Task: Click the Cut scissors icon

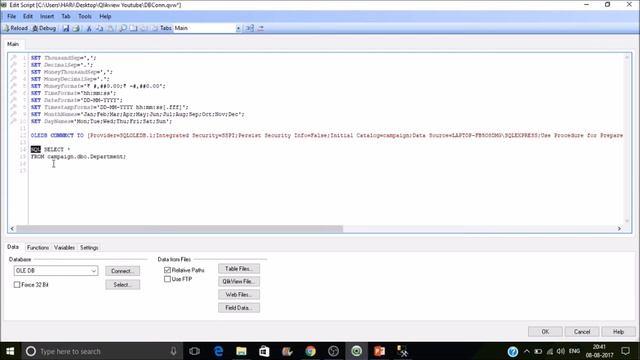Action: [89, 28]
